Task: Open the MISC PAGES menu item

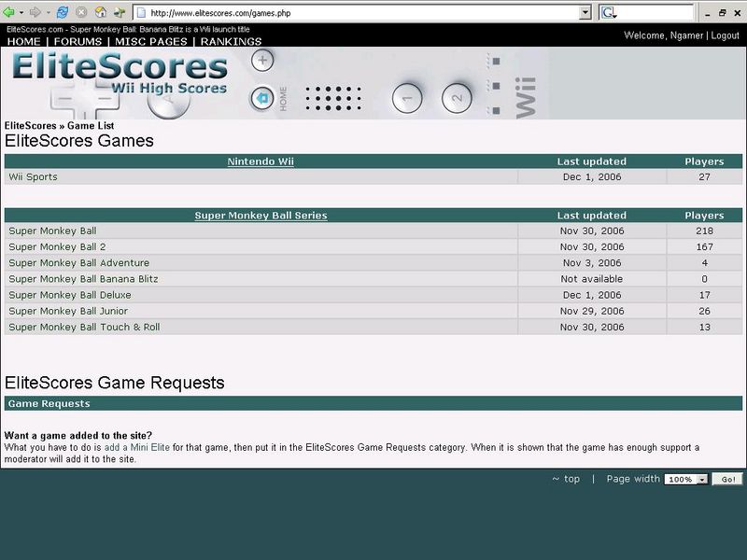Action: 151,41
